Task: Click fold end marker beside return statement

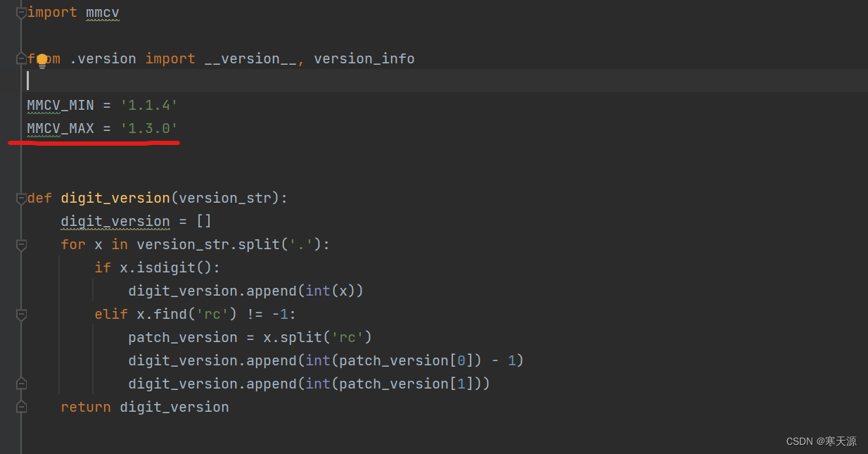Action: click(21, 407)
